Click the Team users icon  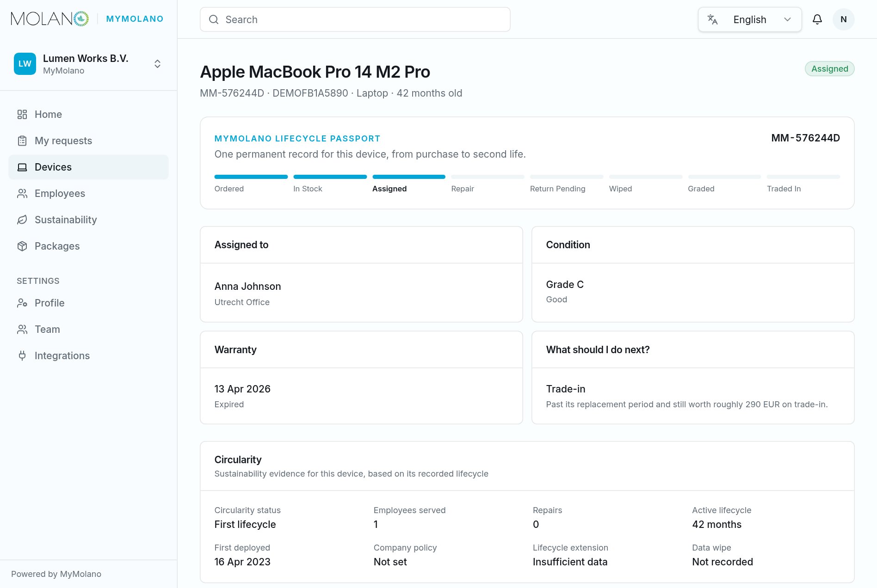(22, 329)
